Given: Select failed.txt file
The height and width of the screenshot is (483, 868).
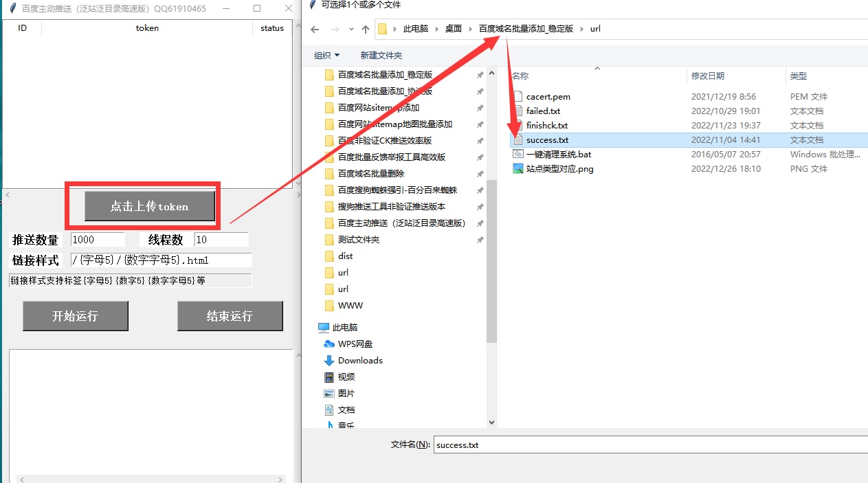Looking at the screenshot, I should point(543,111).
